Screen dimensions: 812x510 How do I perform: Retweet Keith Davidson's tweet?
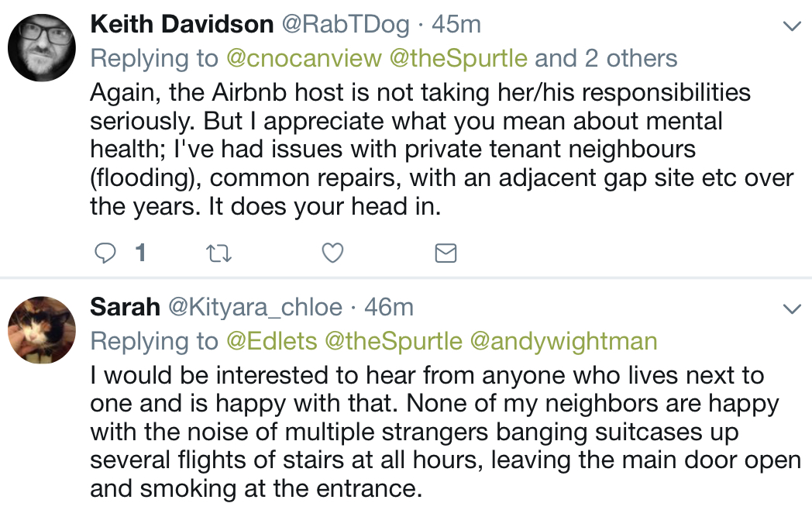coord(218,253)
